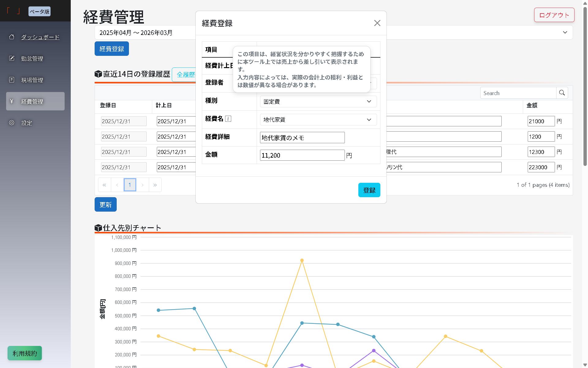Switch to the 勤怠管理 section
The image size is (588, 368).
tap(32, 58)
